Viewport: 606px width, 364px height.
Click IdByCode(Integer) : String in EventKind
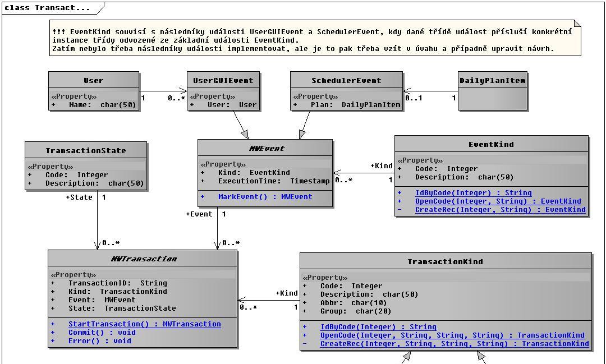[465, 192]
